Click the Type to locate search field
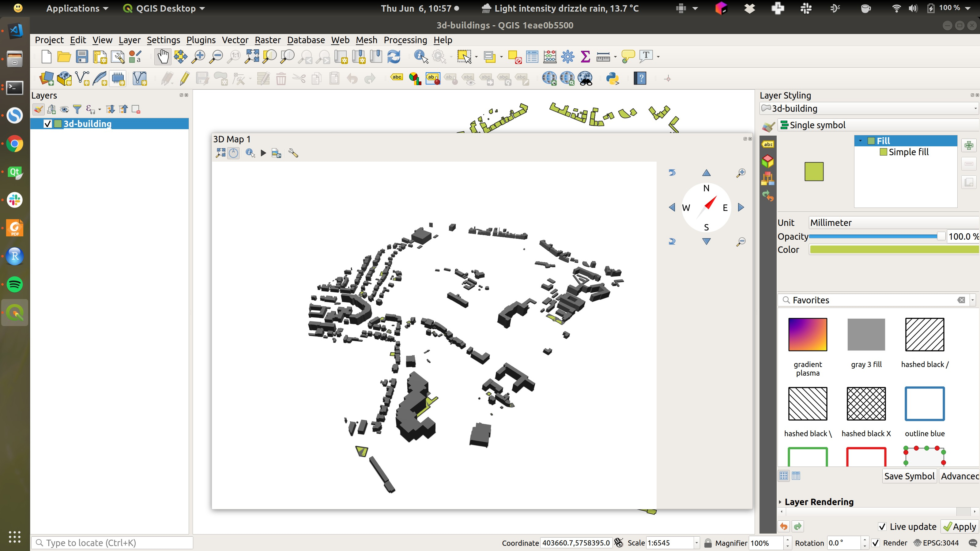Image resolution: width=980 pixels, height=551 pixels. click(112, 543)
